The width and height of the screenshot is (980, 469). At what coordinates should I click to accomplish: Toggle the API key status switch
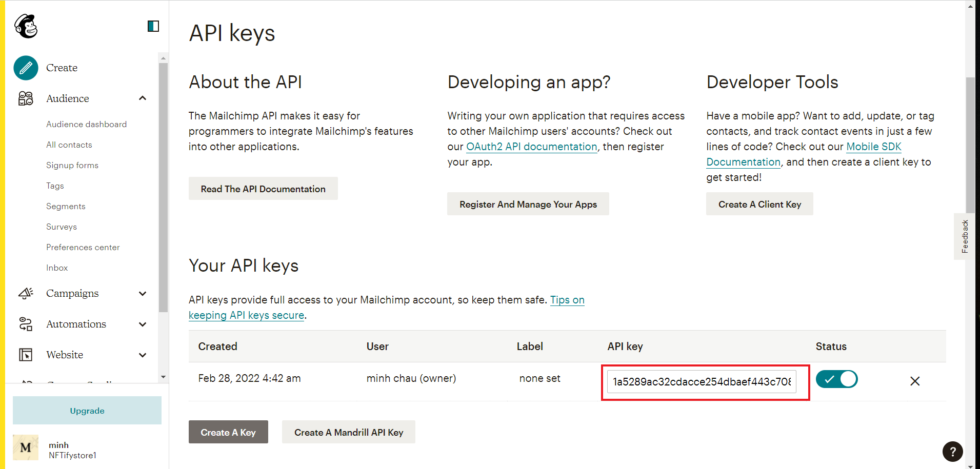pyautogui.click(x=837, y=379)
